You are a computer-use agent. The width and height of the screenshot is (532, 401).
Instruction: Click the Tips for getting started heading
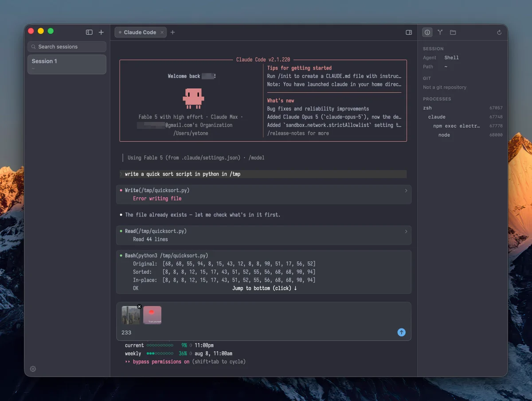(299, 68)
